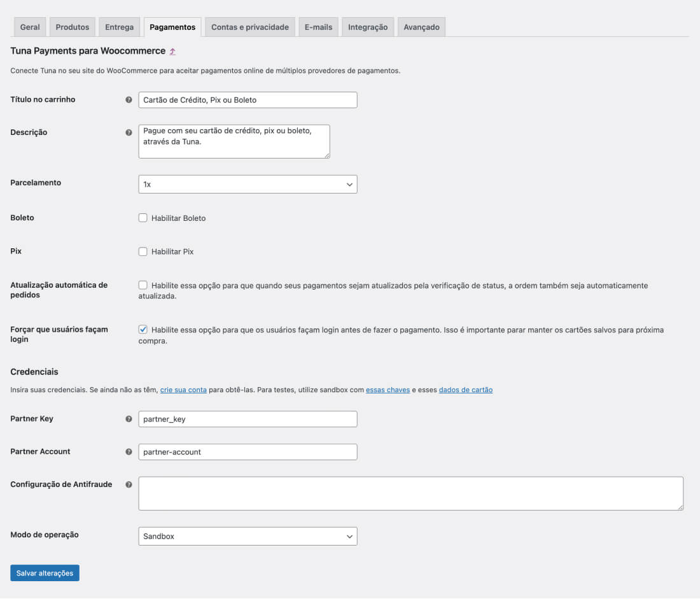Enable the Habilitar Pix checkbox
700x599 pixels.
[143, 251]
